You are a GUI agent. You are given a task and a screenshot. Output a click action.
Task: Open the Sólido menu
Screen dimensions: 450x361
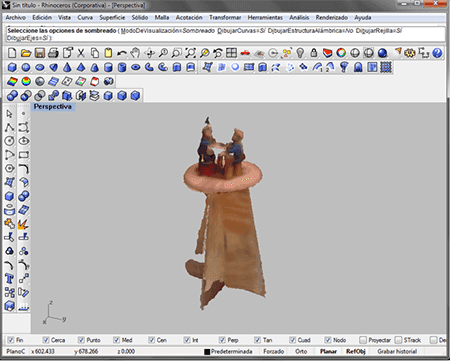pyautogui.click(x=140, y=17)
